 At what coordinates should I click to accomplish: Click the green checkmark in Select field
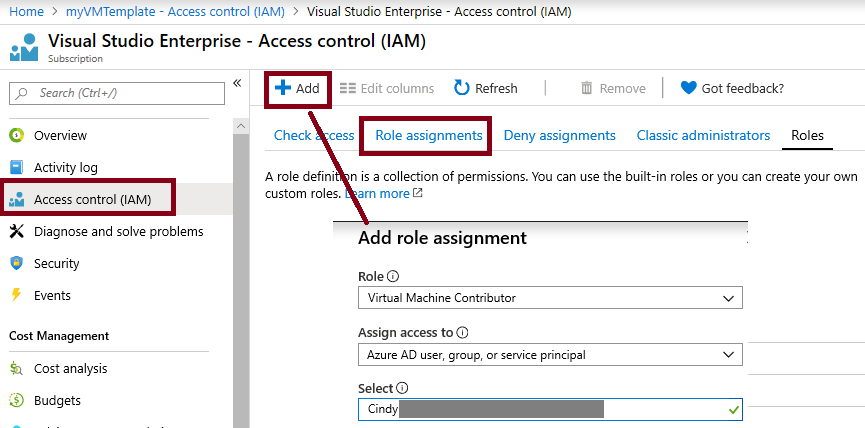coord(733,410)
